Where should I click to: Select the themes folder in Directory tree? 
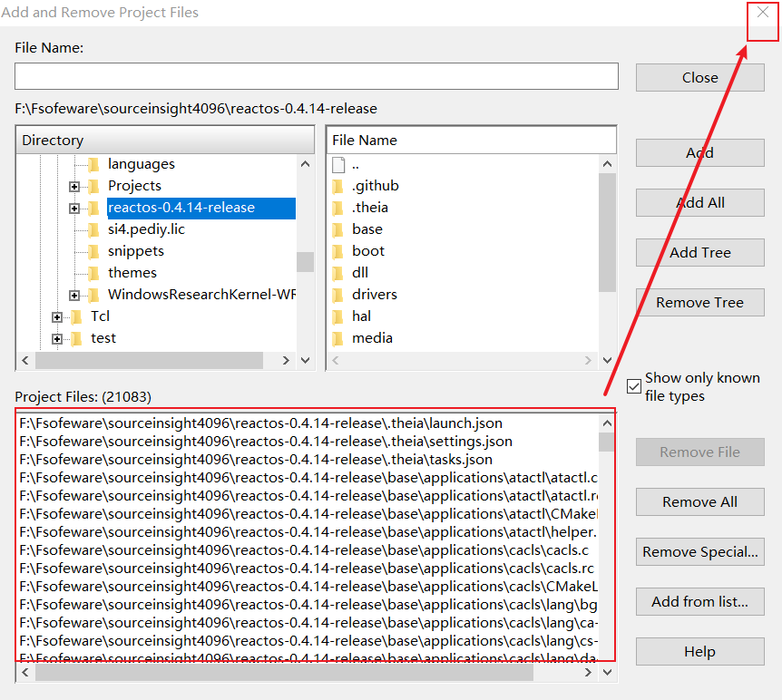click(132, 273)
